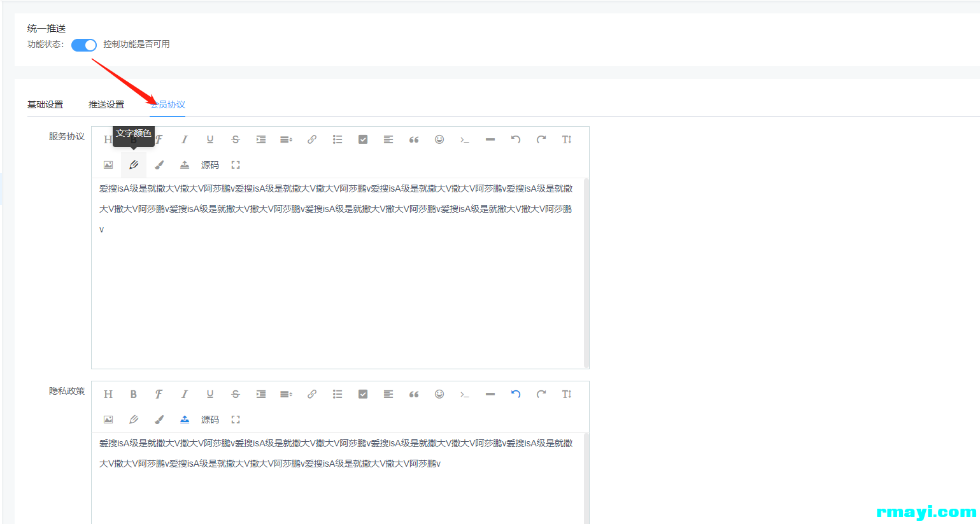Apply strikethrough in 隐私政策 editor toolbar

coord(236,394)
